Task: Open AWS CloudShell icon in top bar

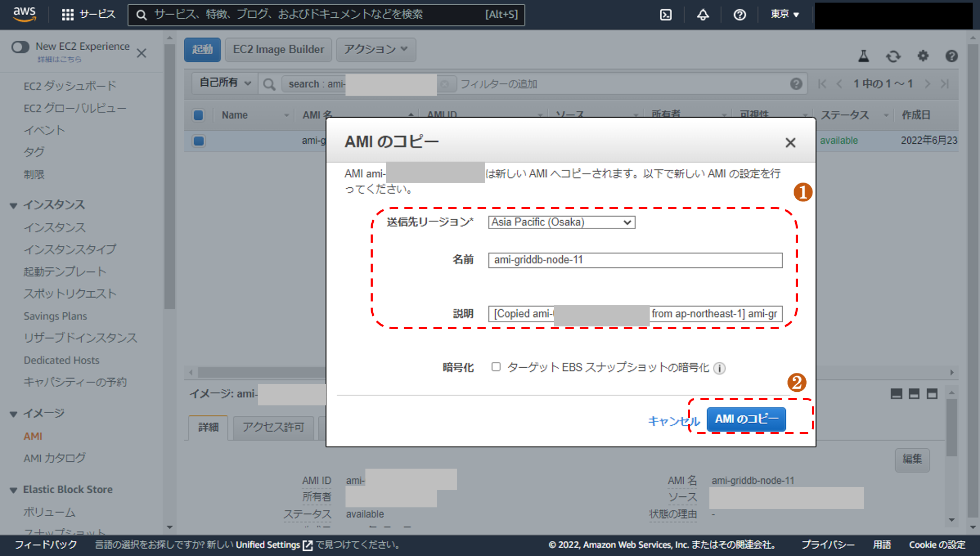Action: [665, 15]
